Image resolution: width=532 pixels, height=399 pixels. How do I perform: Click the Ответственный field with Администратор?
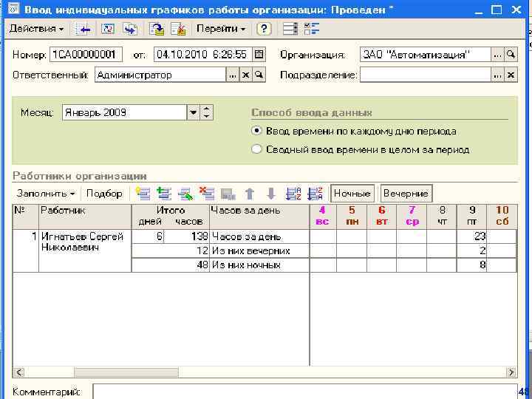tap(160, 75)
